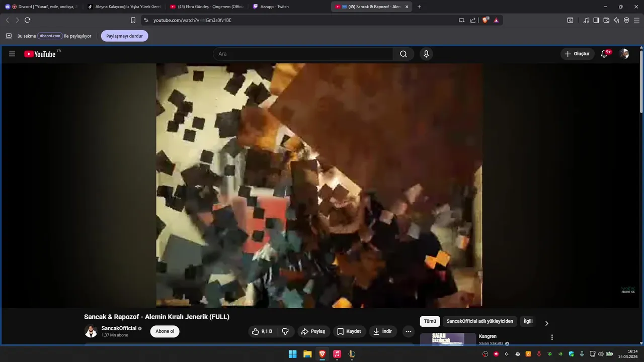Click İndir download button
644x362 pixels.
pyautogui.click(x=383, y=331)
